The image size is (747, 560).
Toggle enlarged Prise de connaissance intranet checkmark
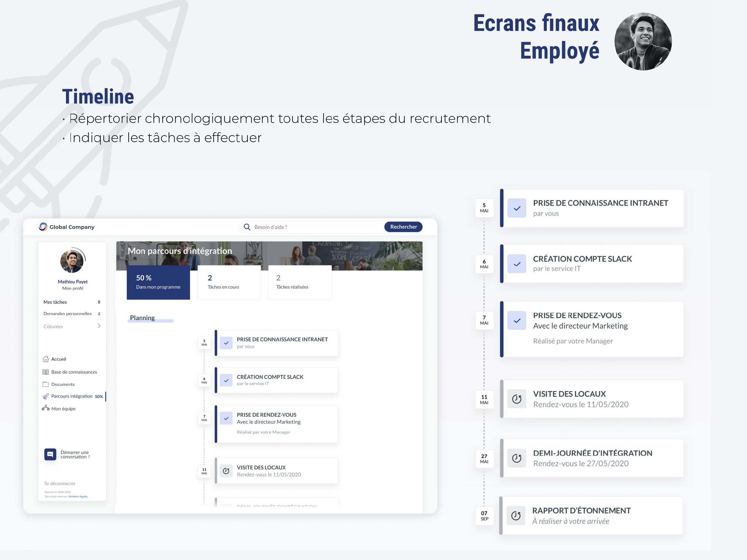[x=517, y=208]
